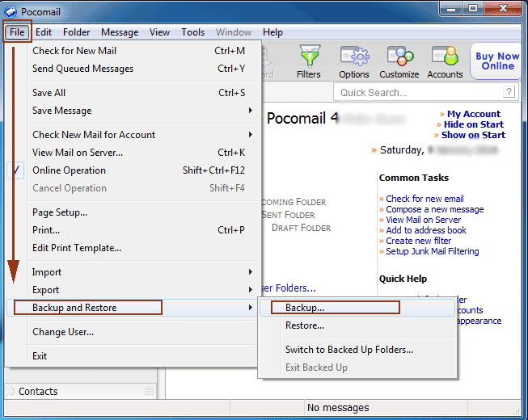Click the No messages status bar text
This screenshot has width=528, height=420.
[x=338, y=408]
